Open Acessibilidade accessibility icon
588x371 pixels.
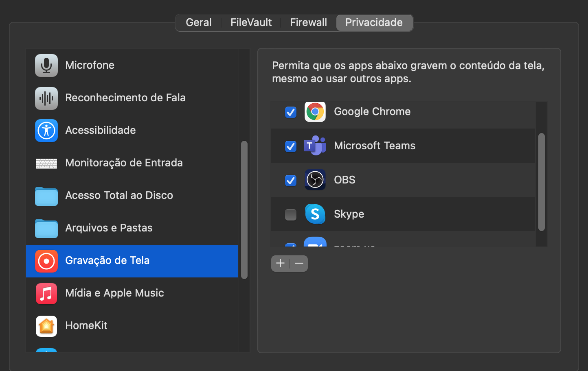click(x=46, y=131)
